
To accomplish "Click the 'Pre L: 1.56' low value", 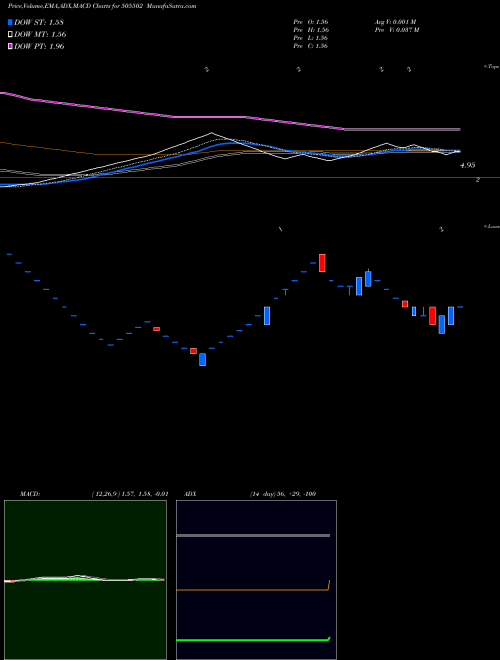I will tap(311, 38).
